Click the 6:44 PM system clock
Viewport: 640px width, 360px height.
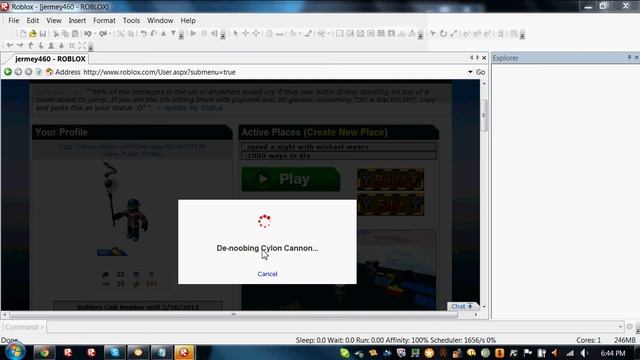[613, 353]
